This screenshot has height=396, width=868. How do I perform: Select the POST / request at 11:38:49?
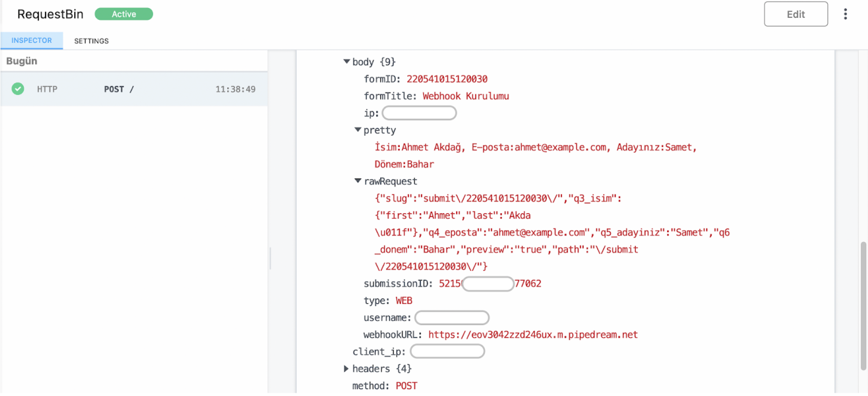(134, 89)
